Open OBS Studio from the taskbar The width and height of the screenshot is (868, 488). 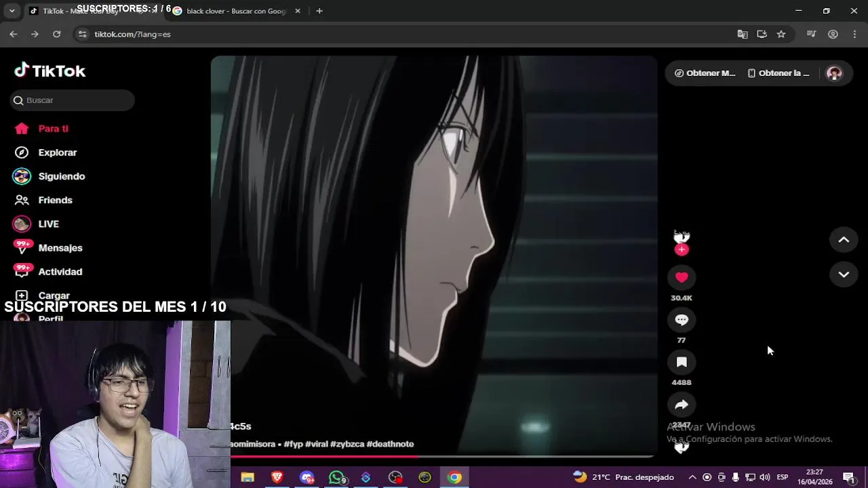pyautogui.click(x=395, y=478)
